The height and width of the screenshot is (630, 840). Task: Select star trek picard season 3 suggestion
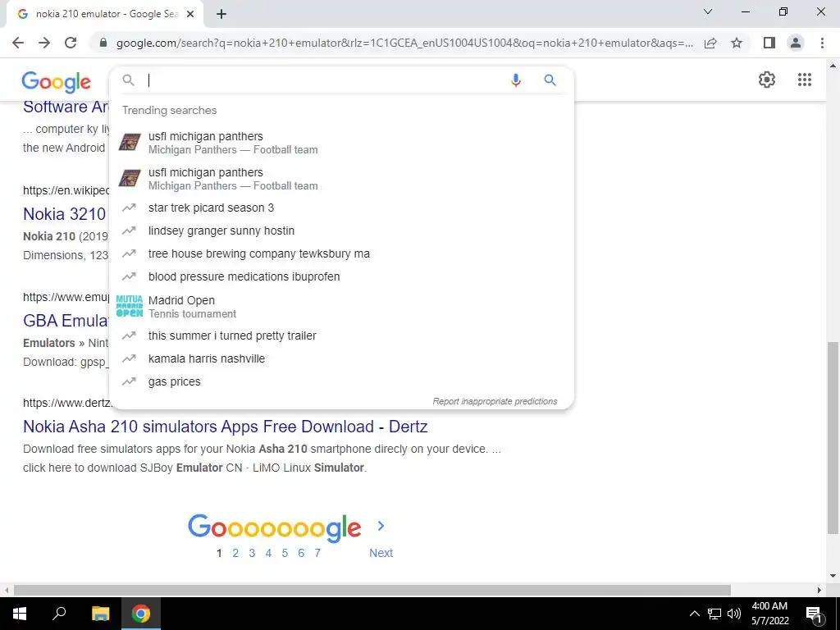coord(341,208)
